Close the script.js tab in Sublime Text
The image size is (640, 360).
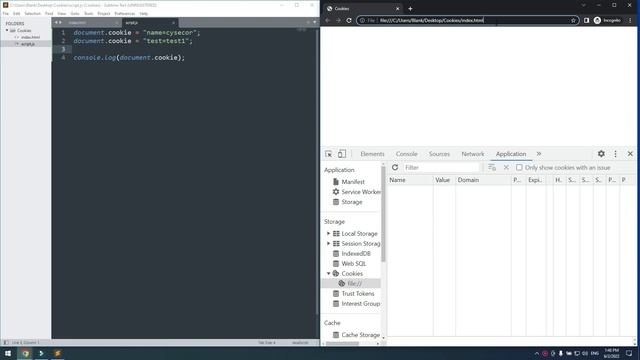point(173,23)
